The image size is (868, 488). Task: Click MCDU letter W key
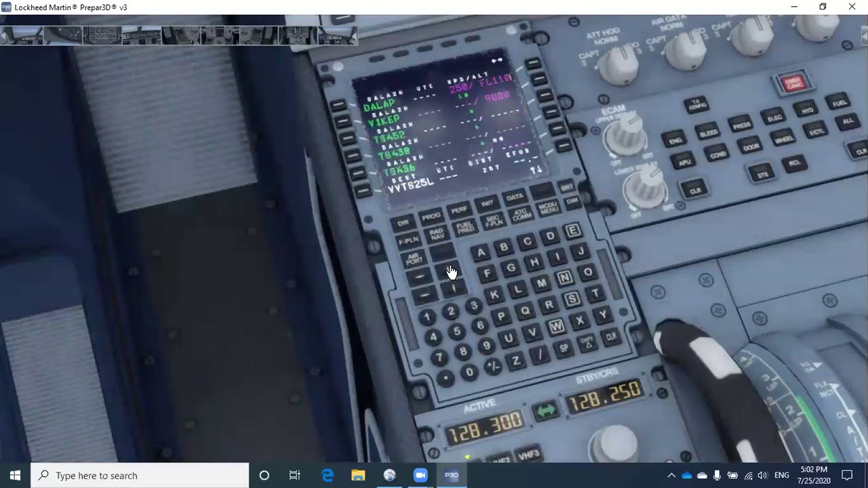pos(556,327)
